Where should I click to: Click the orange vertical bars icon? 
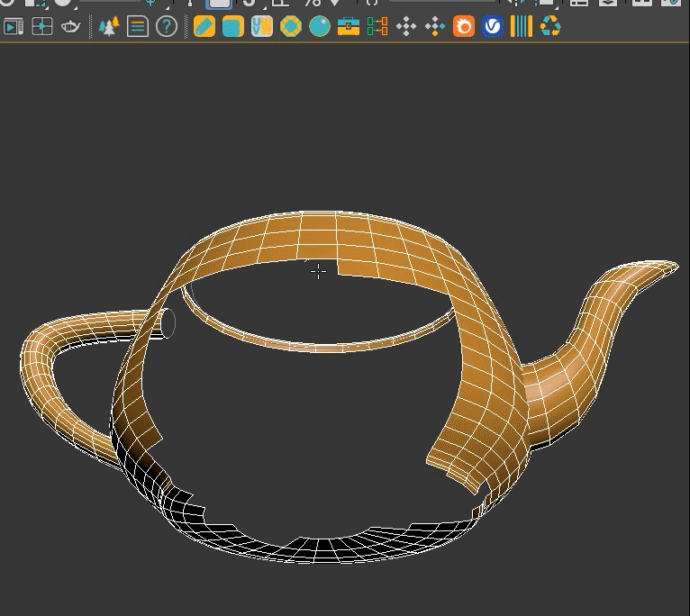(x=522, y=27)
